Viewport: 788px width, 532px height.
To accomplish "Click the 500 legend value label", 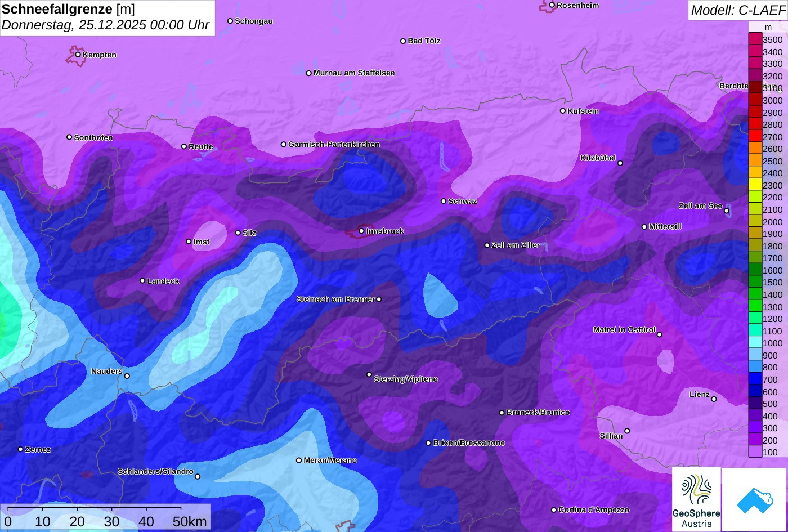I will 770,404.
